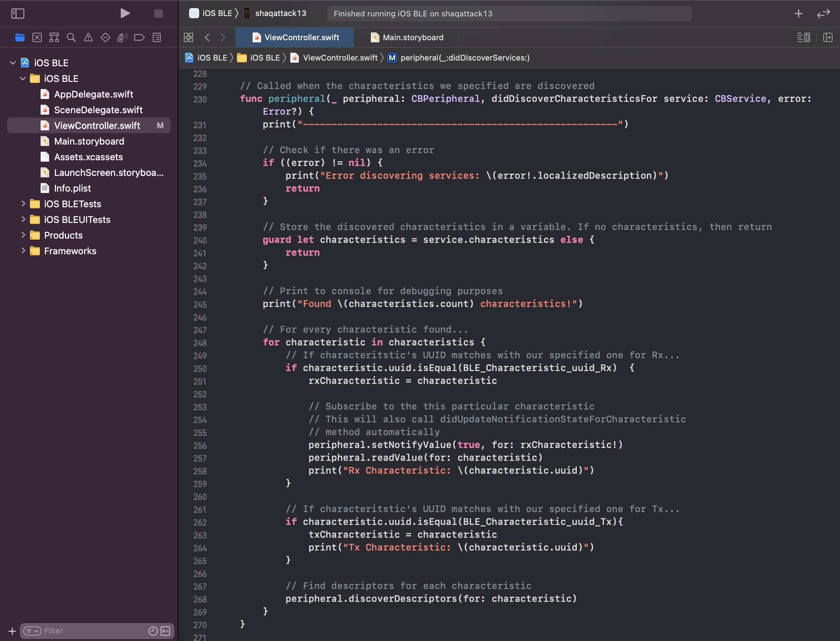The height and width of the screenshot is (641, 840).
Task: Select iOS BLE folder in jump bar
Action: (x=258, y=58)
